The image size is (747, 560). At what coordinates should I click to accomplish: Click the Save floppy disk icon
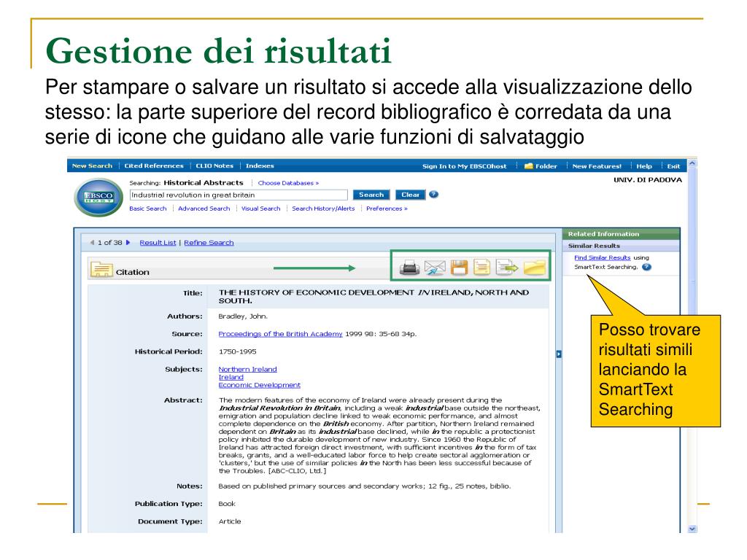[460, 268]
